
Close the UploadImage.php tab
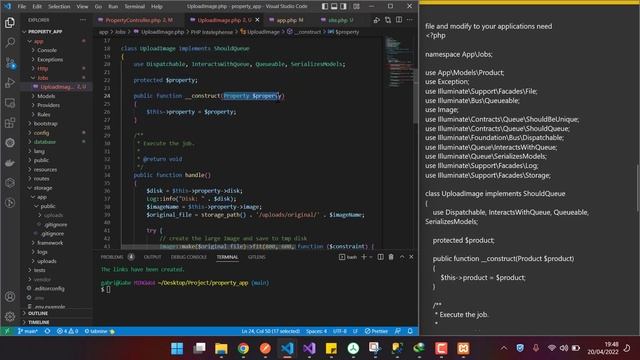click(x=257, y=20)
